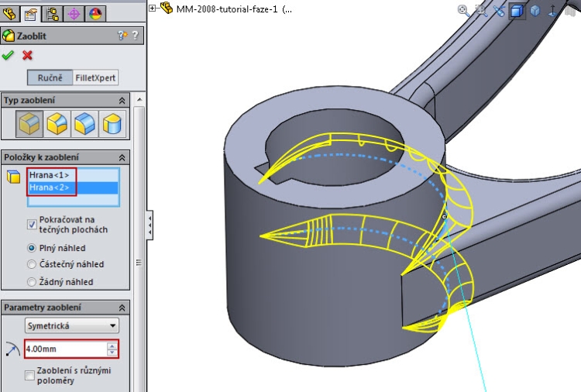The height and width of the screenshot is (392, 581).
Task: Open the Symetrická dropdown
Action: (72, 325)
